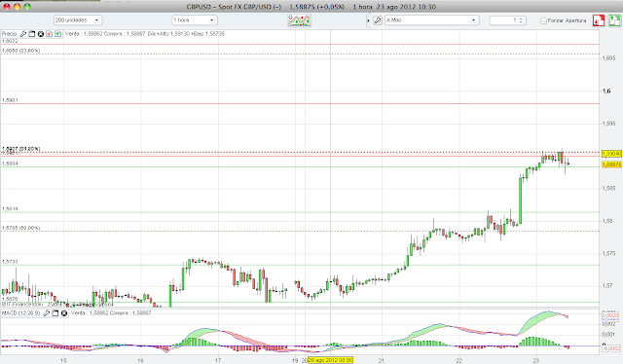Remove the Precio panel with X icon
623x364 pixels.
click(x=41, y=34)
